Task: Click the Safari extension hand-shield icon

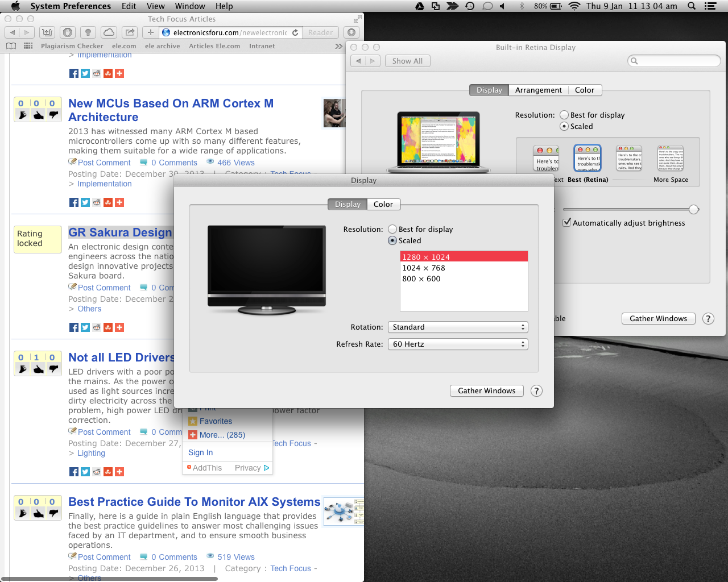Action: tap(67, 32)
